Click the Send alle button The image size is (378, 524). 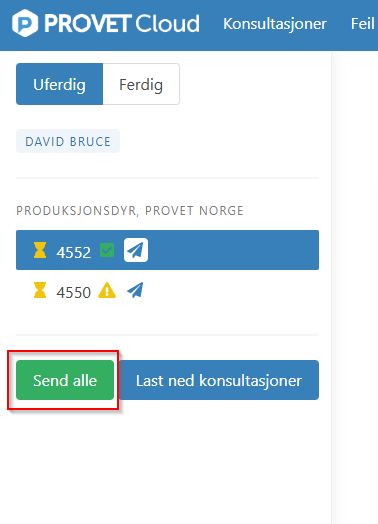(65, 380)
